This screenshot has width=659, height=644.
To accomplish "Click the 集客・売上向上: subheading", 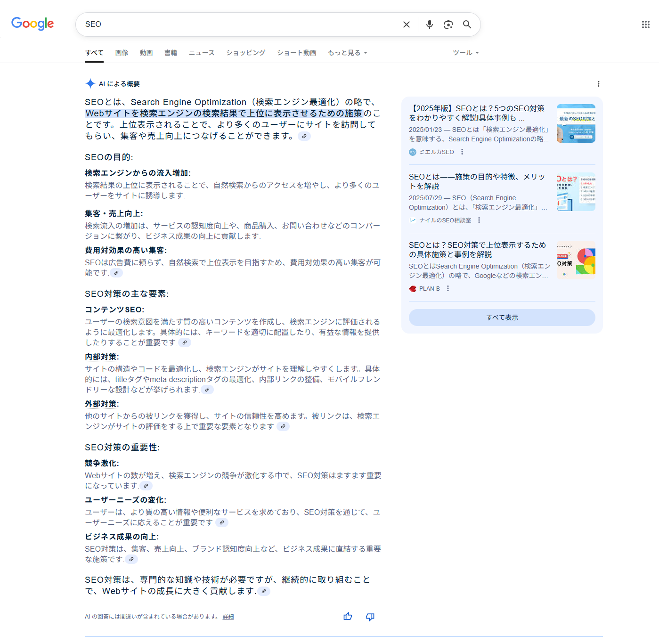I will tap(114, 213).
